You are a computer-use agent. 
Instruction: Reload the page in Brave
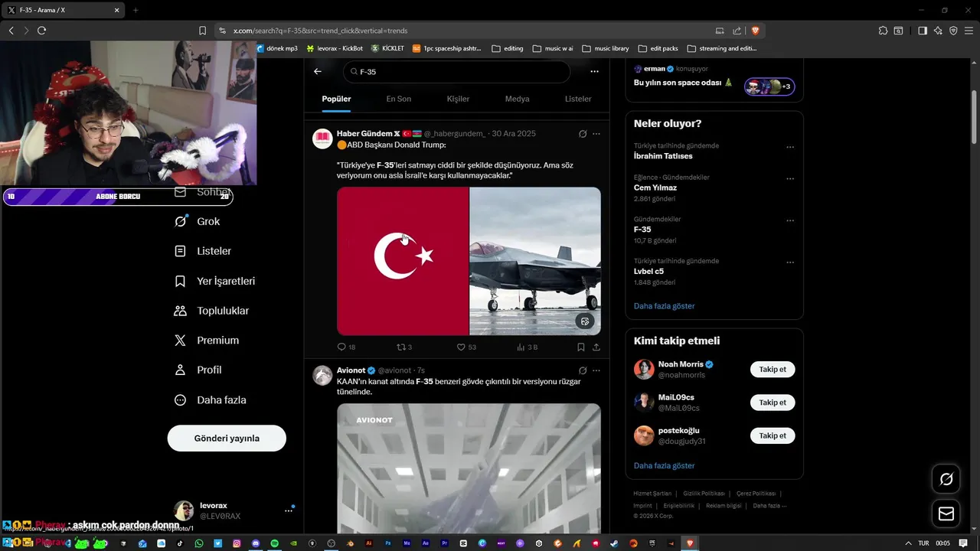42,31
